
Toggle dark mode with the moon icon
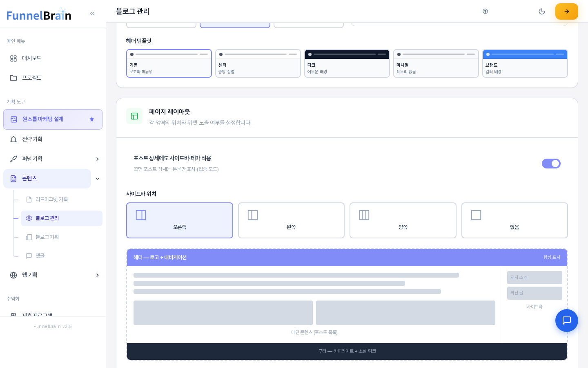point(542,11)
